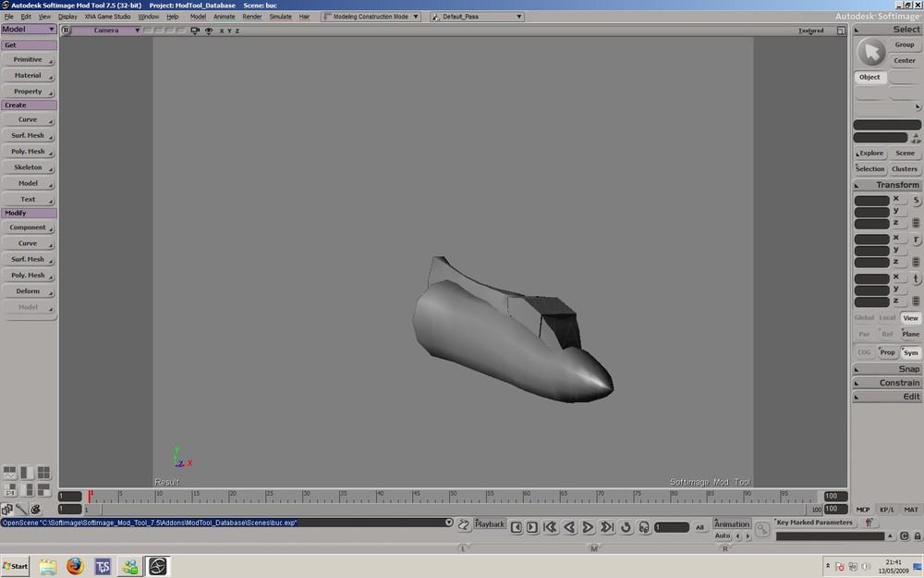Click the Play forward button
924x578 pixels.
589,527
